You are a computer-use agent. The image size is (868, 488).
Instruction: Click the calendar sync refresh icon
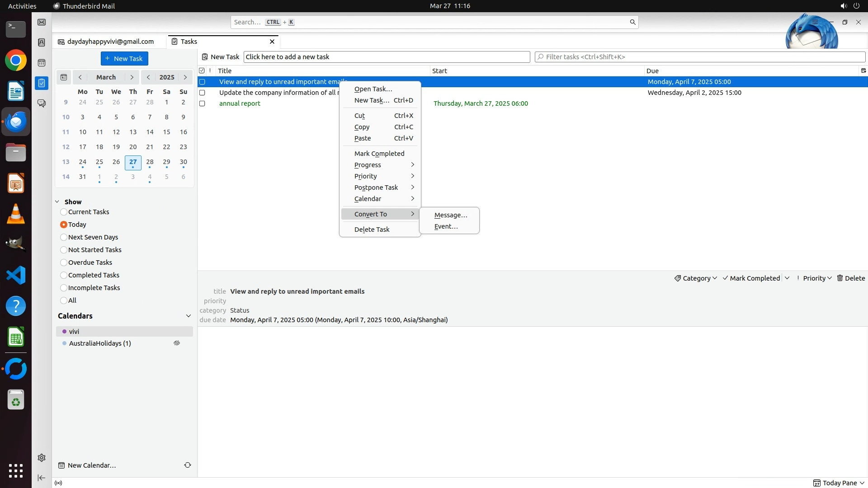(188, 465)
